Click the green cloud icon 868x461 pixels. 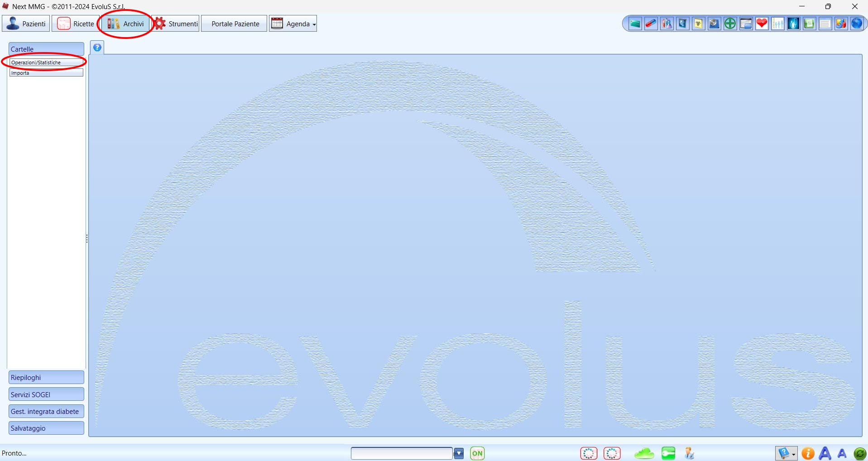644,453
